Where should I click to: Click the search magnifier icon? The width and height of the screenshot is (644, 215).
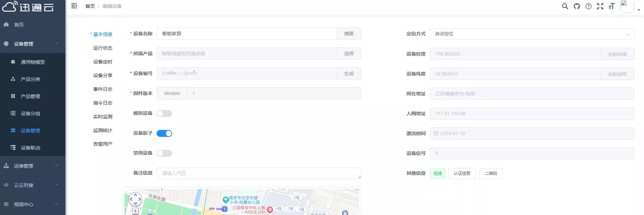tap(565, 6)
